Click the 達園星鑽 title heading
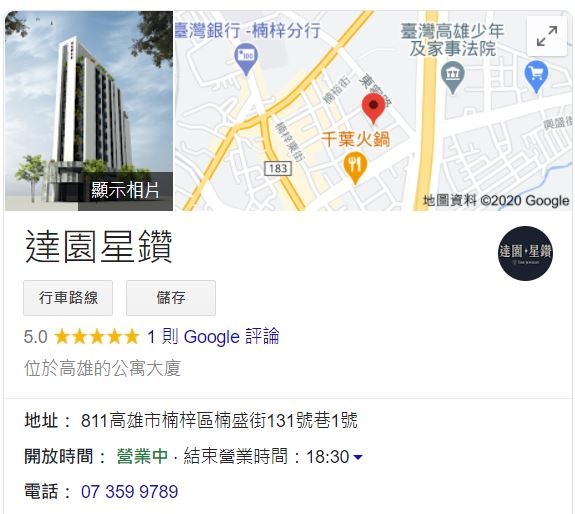Screen dimensions: 575x514 coord(99,246)
